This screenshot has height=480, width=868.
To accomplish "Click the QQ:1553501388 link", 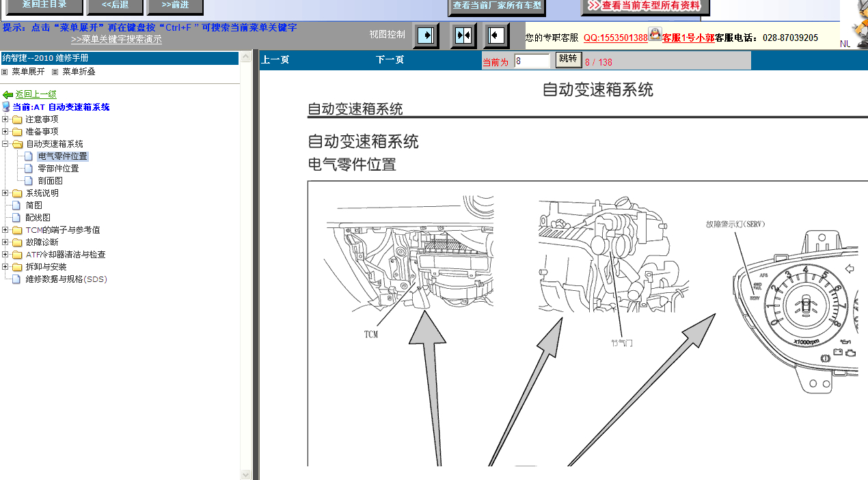I will [615, 38].
